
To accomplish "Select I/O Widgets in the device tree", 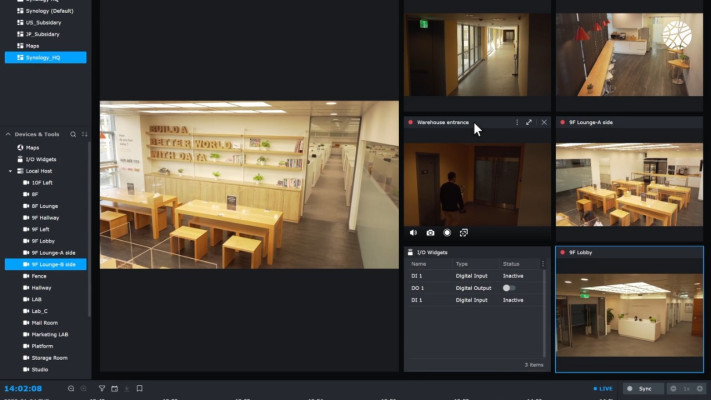I will [45, 159].
